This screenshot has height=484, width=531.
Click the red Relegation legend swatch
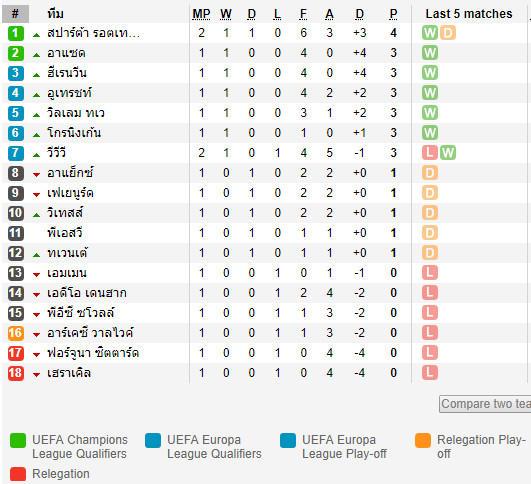pos(18,474)
